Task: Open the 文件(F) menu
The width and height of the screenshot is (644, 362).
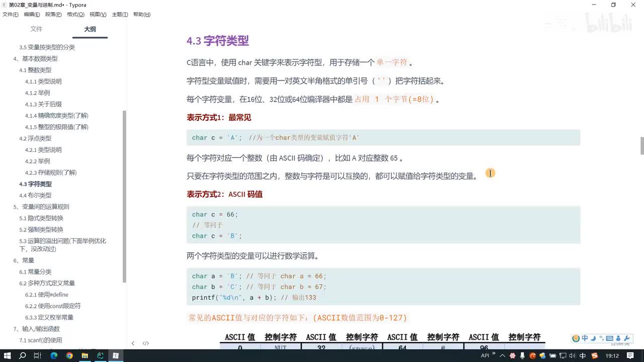Action: coord(11,15)
